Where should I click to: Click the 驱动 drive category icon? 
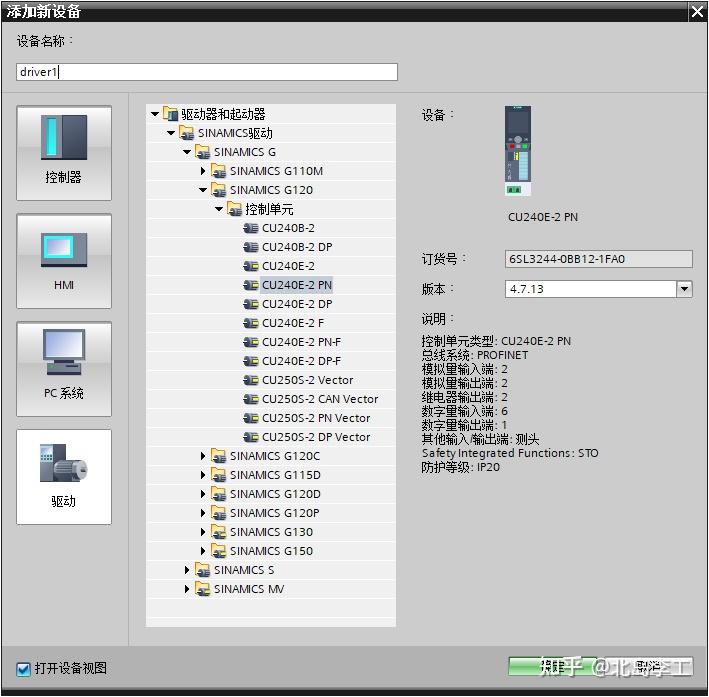point(64,477)
